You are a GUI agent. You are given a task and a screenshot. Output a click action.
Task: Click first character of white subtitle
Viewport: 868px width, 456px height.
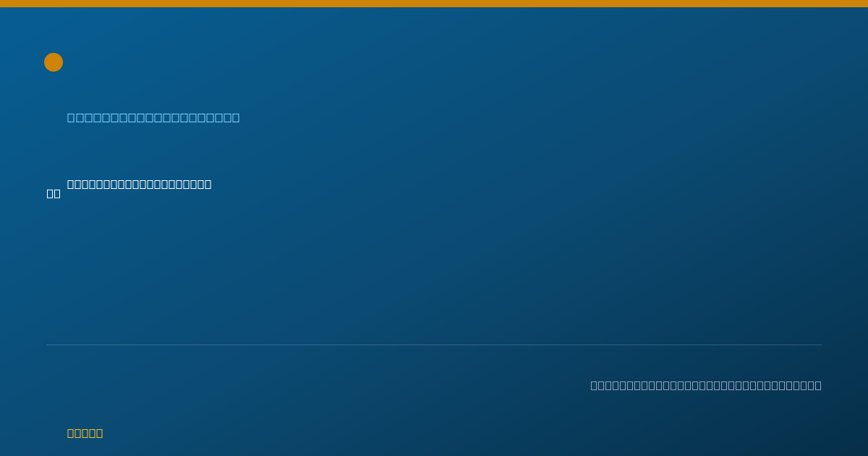coord(71,184)
